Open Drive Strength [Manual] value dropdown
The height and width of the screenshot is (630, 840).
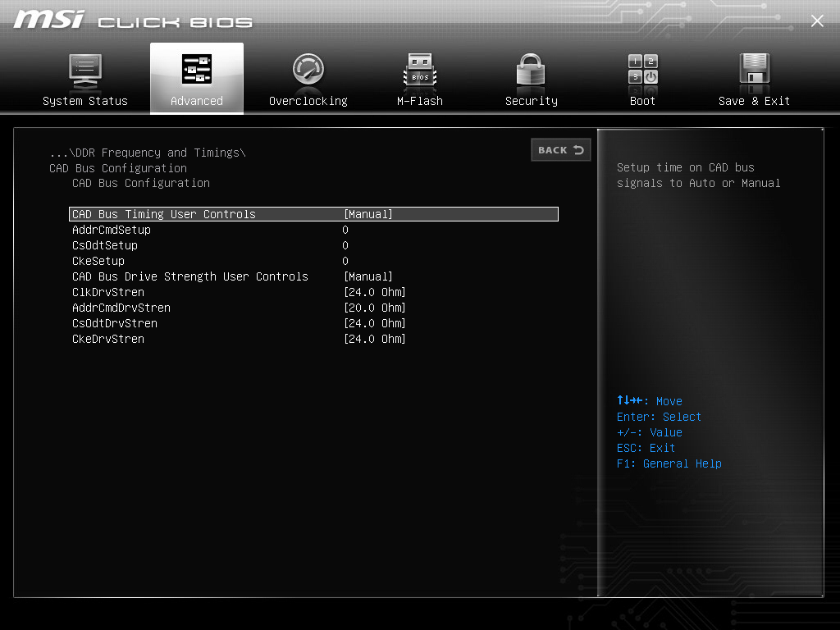pyautogui.click(x=368, y=276)
